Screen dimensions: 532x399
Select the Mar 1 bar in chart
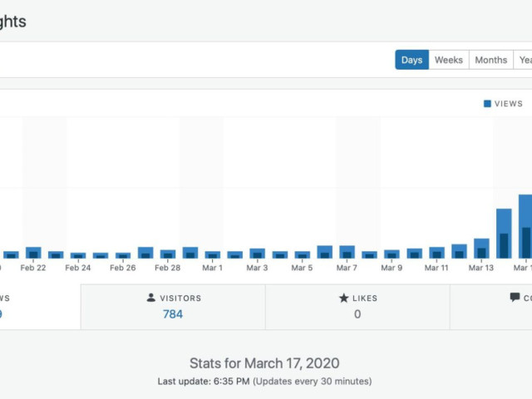coord(213,255)
